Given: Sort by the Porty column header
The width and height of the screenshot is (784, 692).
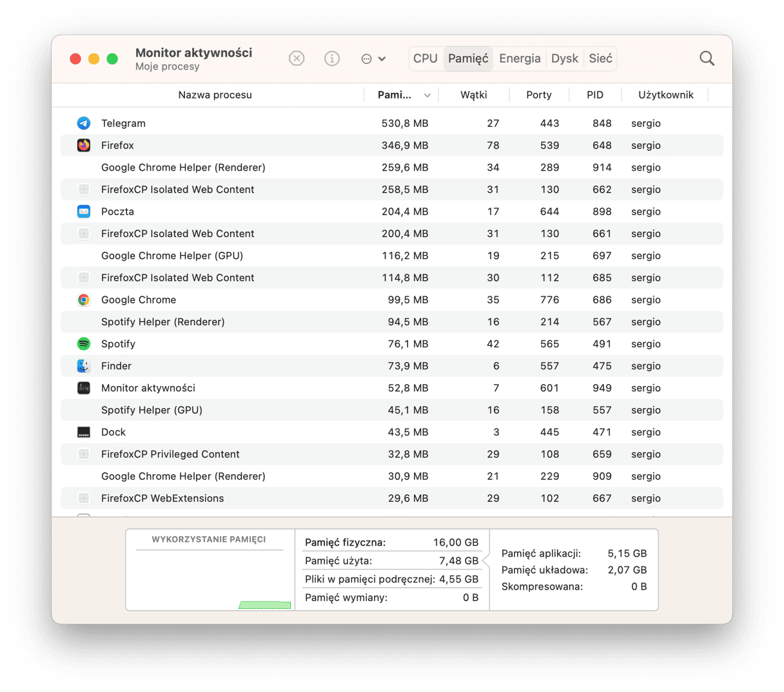Looking at the screenshot, I should (539, 95).
